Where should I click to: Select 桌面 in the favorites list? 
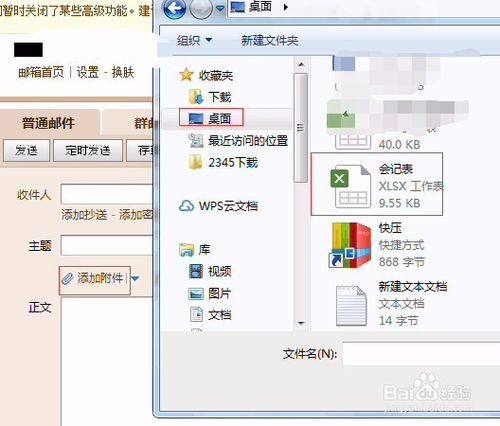tap(211, 118)
